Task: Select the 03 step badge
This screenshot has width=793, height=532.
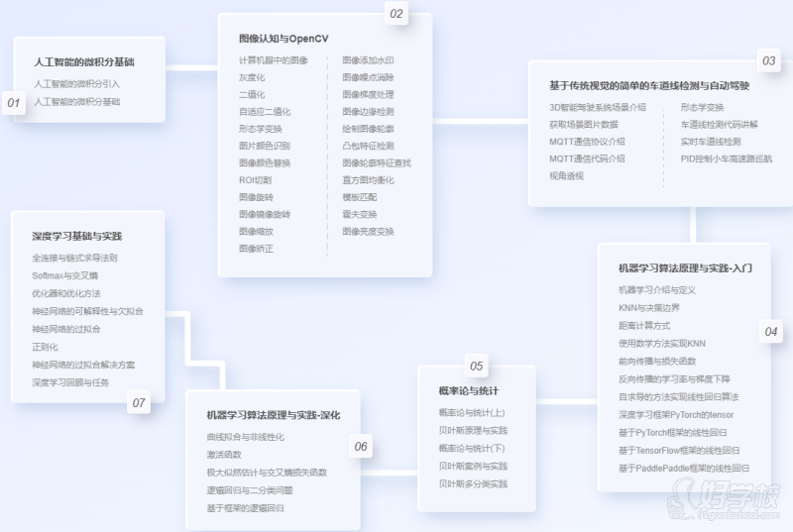Action: [768, 60]
